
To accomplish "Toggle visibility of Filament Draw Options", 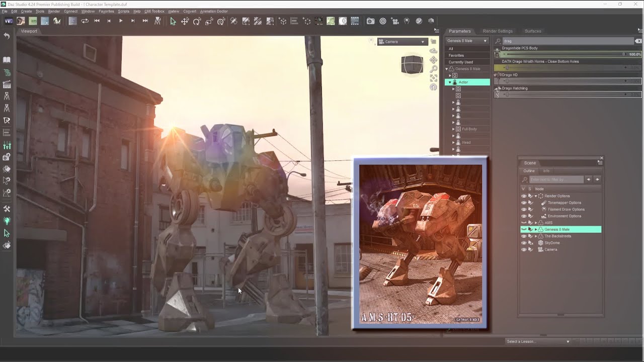I will click(x=524, y=209).
